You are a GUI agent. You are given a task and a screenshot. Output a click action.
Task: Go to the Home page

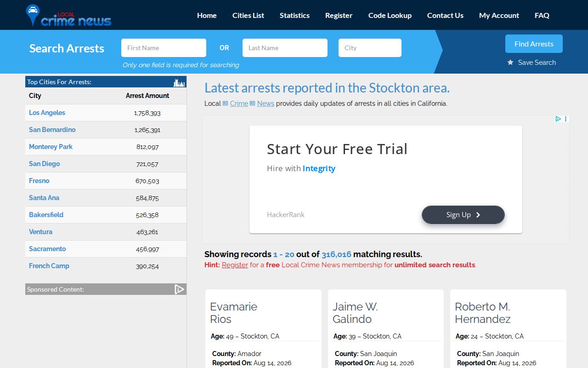click(207, 15)
